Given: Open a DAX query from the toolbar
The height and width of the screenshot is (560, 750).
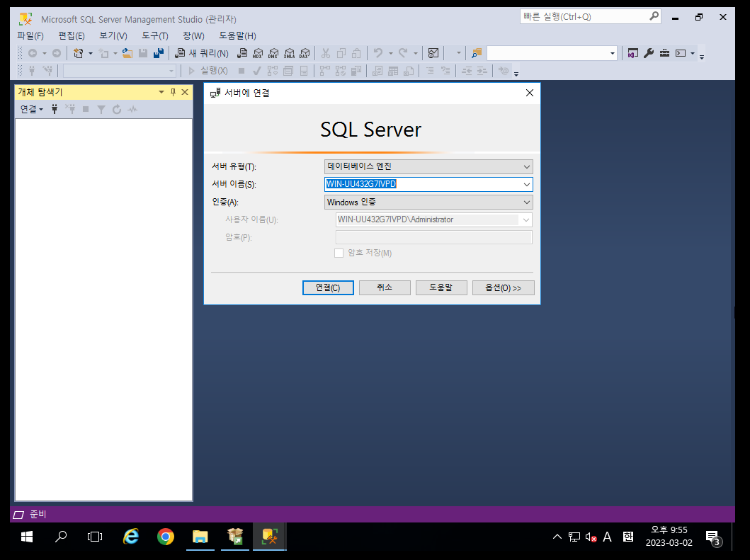Looking at the screenshot, I should coord(305,53).
